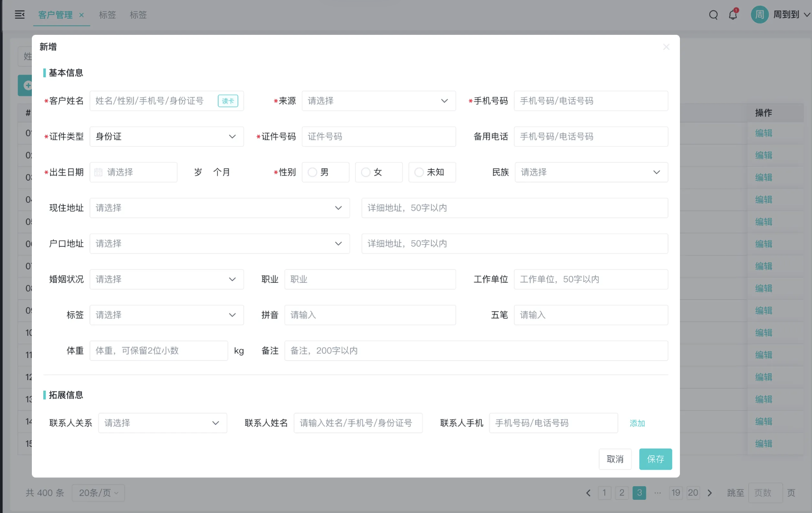Viewport: 812px width, 513px height.
Task: Click the user avatar 周 icon
Action: click(x=760, y=14)
